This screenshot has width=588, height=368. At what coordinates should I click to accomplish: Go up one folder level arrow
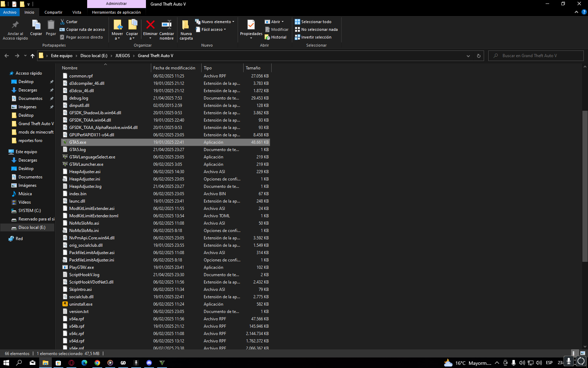tap(33, 56)
